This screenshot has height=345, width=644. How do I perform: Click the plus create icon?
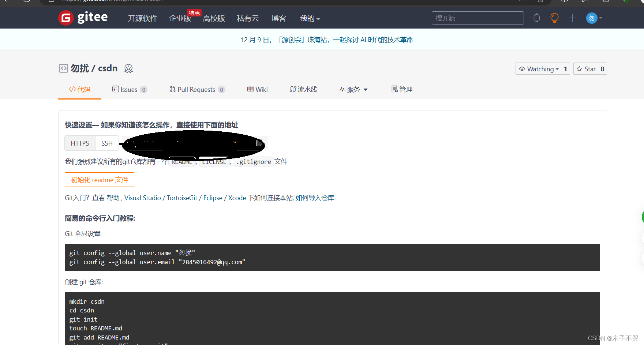pyautogui.click(x=573, y=18)
